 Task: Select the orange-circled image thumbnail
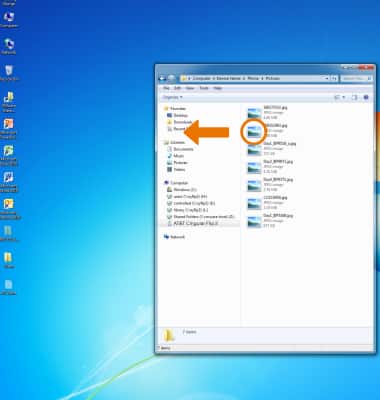click(254, 132)
